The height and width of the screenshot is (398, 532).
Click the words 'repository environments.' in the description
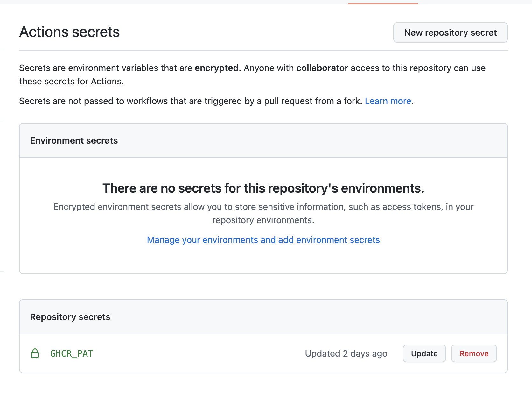pos(263,220)
